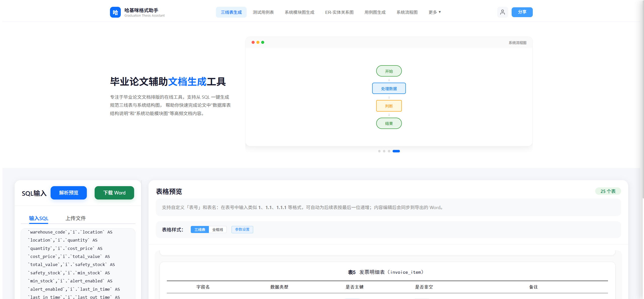Select the second carousel indicator dot
The image size is (644, 299).
(384, 151)
